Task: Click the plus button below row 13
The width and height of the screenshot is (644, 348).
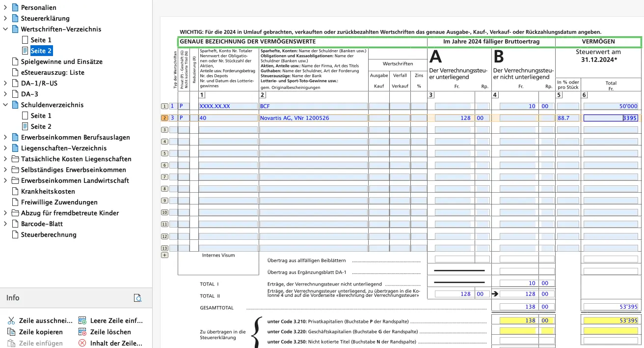Action: [164, 255]
